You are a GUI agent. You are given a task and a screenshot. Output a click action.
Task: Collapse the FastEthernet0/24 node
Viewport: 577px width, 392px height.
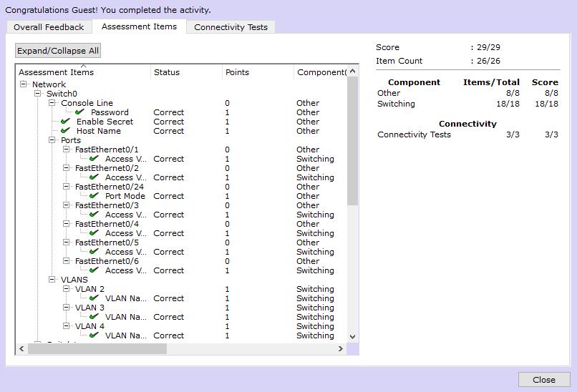tap(67, 187)
